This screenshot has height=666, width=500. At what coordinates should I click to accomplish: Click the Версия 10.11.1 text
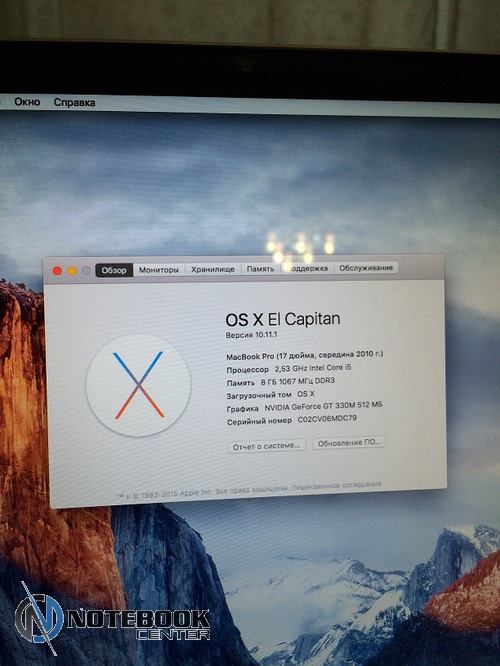(251, 335)
